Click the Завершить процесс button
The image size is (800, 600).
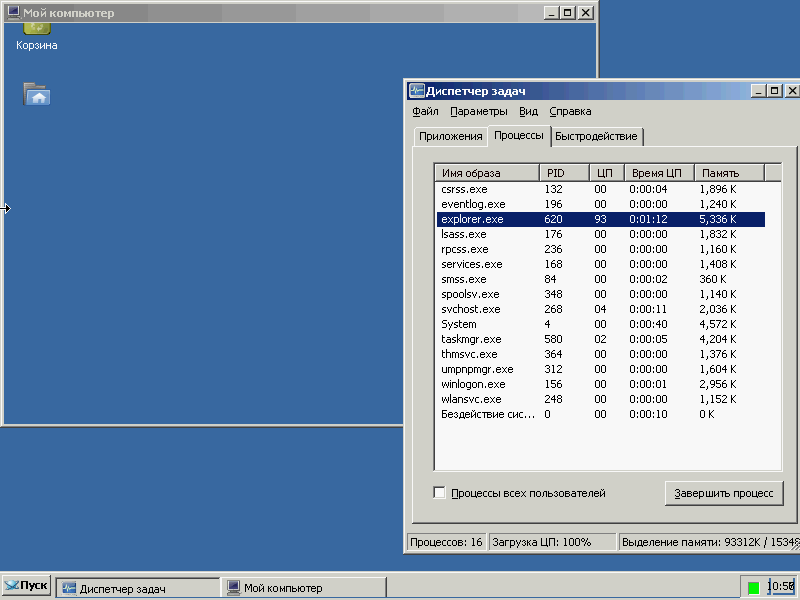pos(723,493)
